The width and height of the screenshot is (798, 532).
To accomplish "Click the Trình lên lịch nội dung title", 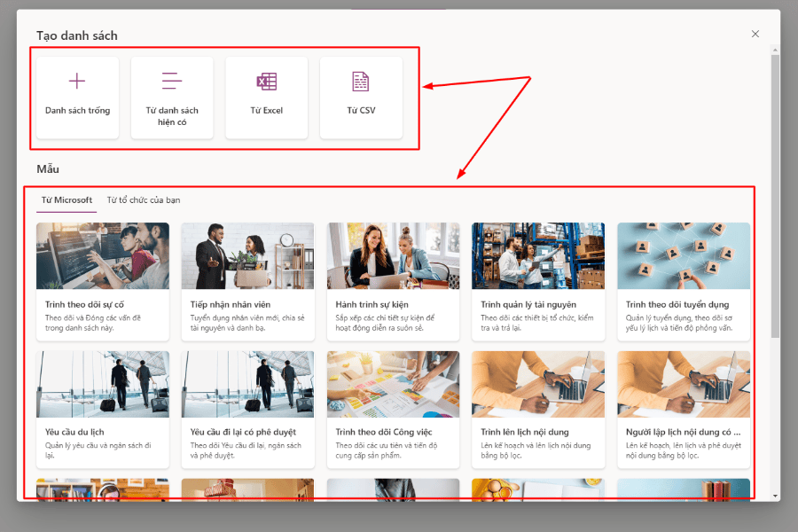I will [525, 432].
